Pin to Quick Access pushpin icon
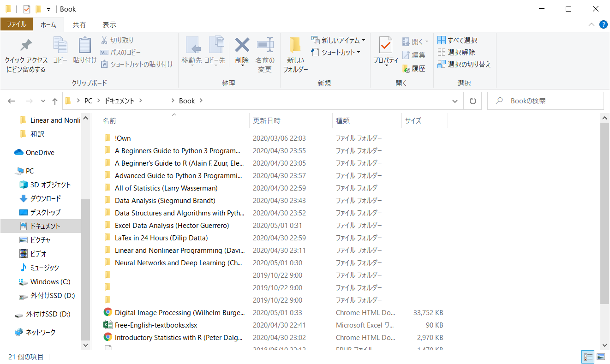The width and height of the screenshot is (610, 364). (26, 46)
